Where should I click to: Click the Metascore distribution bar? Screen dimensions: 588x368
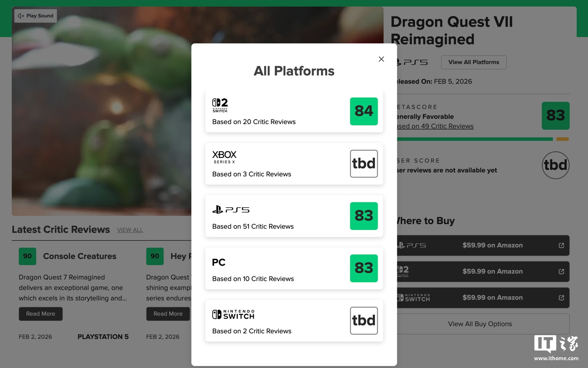(474, 139)
